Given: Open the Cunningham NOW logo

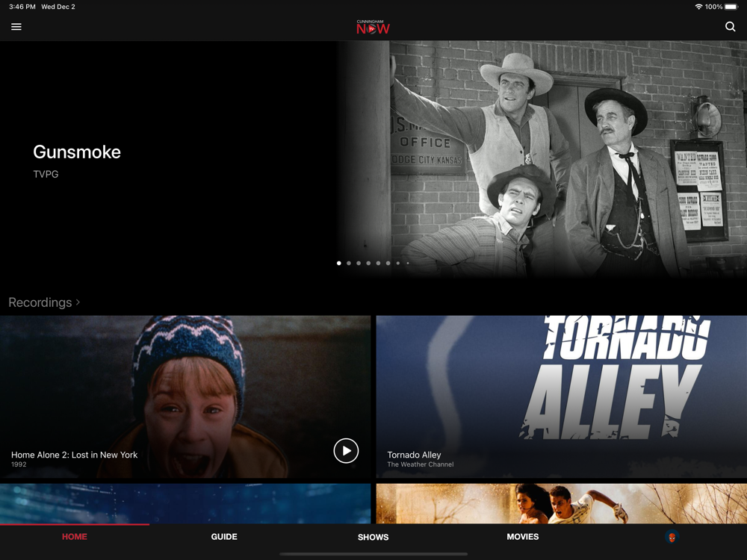Looking at the screenshot, I should pyautogui.click(x=373, y=27).
